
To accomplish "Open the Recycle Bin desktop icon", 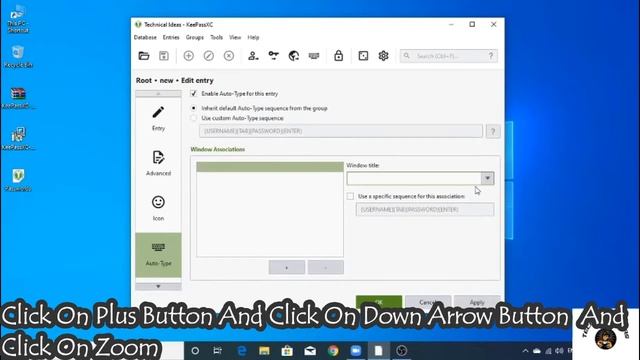I will [18, 56].
